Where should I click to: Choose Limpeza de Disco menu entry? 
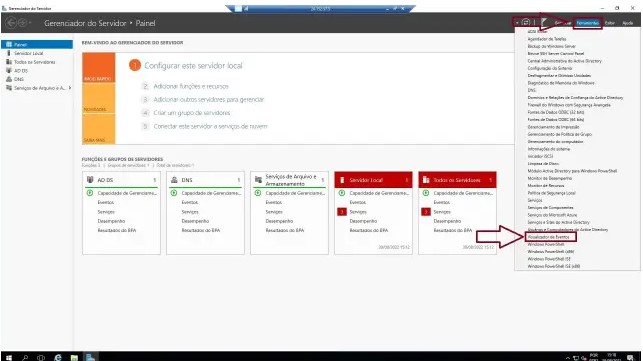pos(543,163)
